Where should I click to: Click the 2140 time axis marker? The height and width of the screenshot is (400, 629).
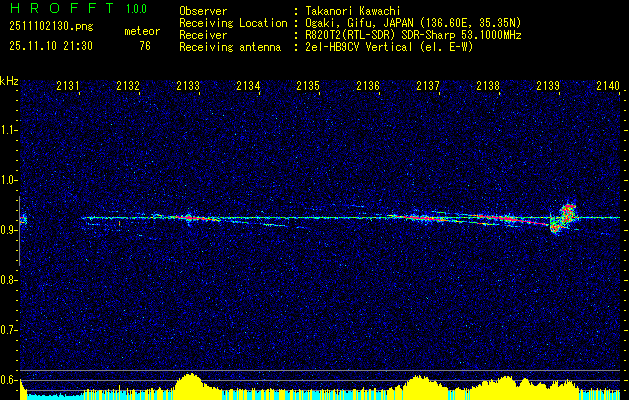[608, 86]
